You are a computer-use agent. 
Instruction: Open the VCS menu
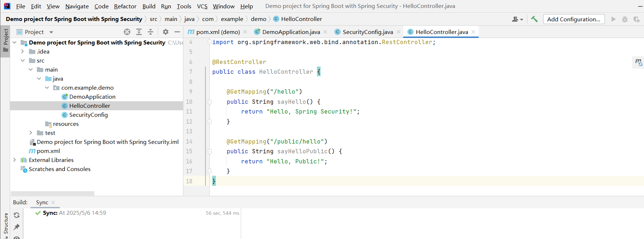(x=202, y=6)
